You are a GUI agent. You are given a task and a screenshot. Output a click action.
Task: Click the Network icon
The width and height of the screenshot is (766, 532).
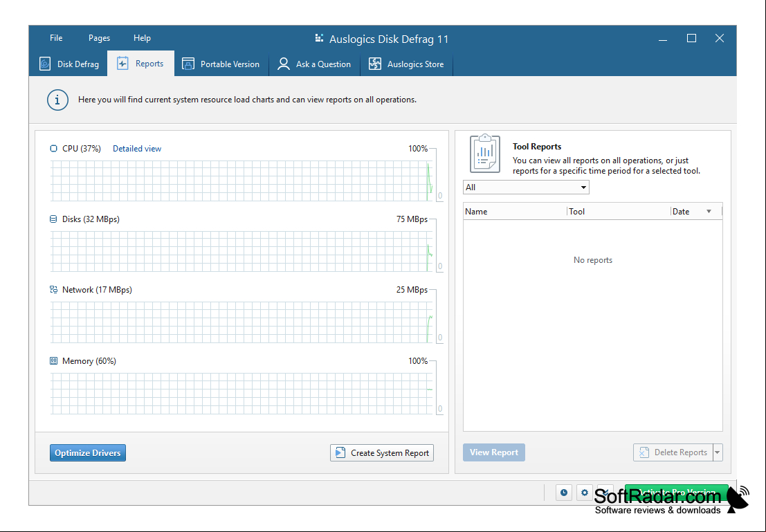click(53, 290)
